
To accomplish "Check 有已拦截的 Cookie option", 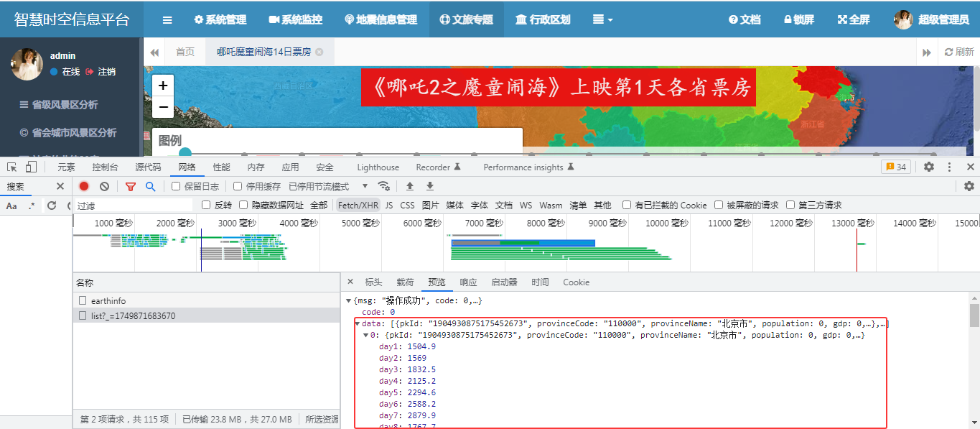I will tap(627, 205).
